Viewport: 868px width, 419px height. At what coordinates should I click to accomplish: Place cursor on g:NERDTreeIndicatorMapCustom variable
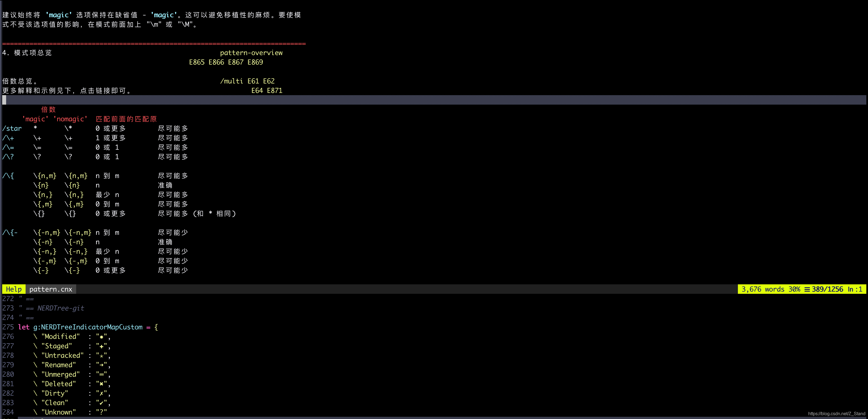point(88,327)
